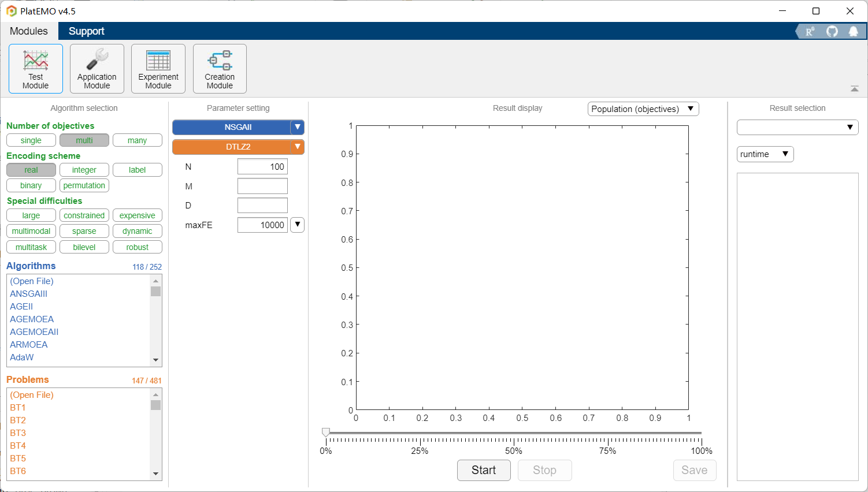The image size is (868, 492).
Task: Select AGEII algorithm
Action: [21, 307]
